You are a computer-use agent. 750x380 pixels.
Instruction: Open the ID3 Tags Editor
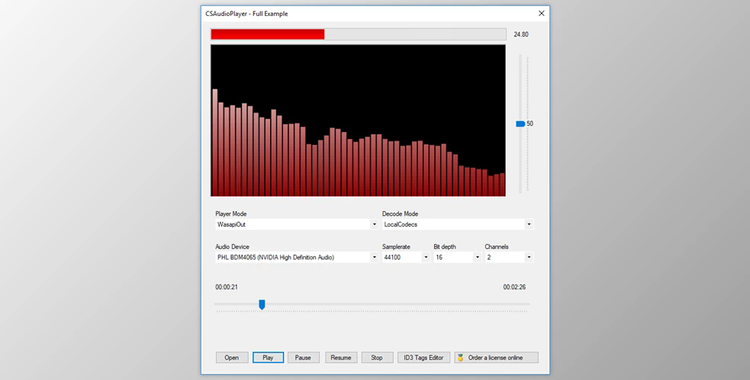(x=423, y=358)
